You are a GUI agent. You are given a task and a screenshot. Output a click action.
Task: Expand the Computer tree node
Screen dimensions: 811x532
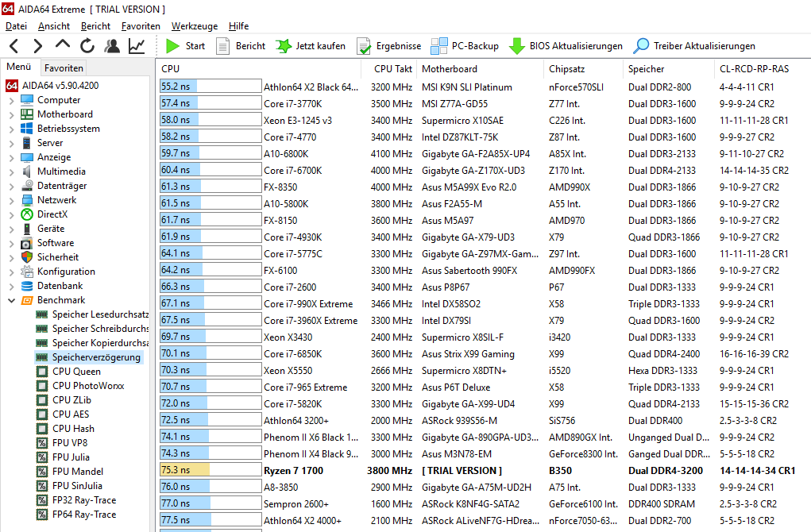coord(11,100)
